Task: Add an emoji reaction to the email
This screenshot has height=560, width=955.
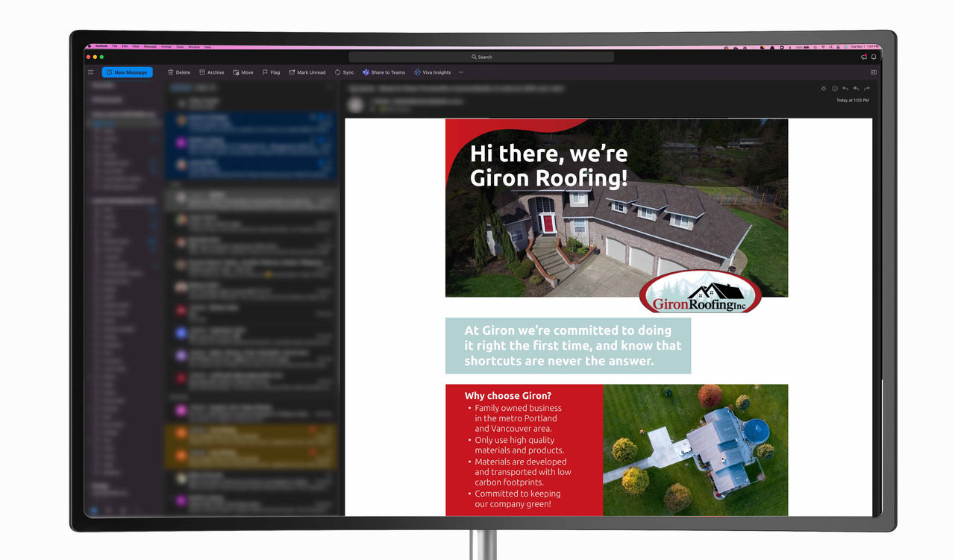Action: point(835,89)
